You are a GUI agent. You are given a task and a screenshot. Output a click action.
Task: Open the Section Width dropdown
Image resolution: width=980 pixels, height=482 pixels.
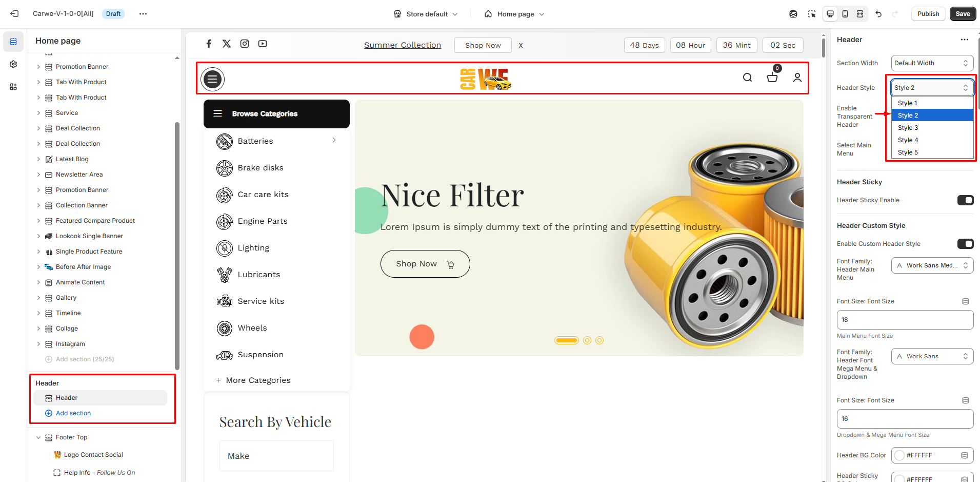(x=932, y=63)
